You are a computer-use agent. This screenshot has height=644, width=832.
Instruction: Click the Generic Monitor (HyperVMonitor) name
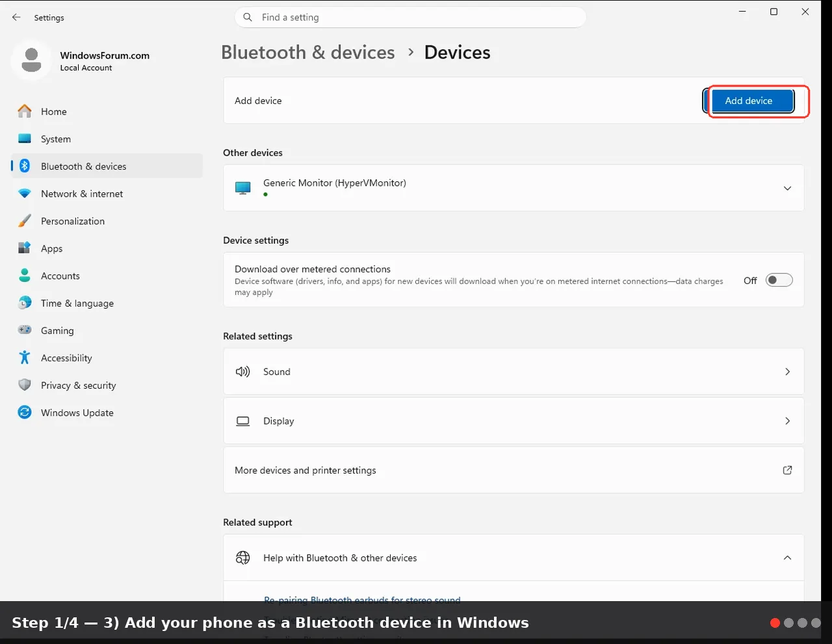tap(335, 183)
